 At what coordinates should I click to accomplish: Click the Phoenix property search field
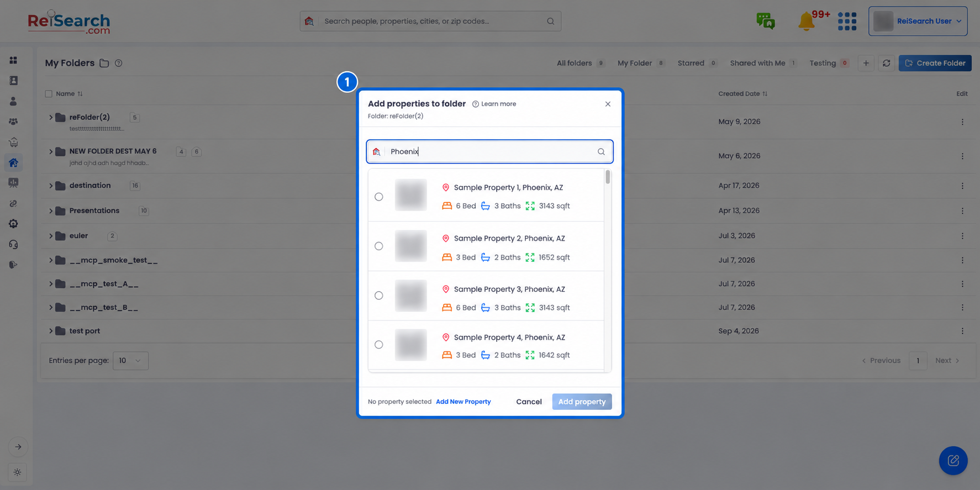click(489, 152)
